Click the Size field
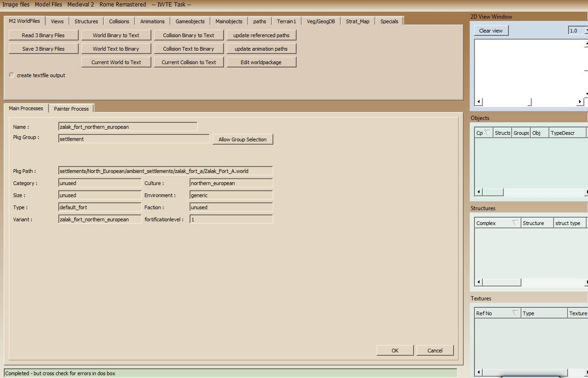This screenshot has width=588, height=378. pyautogui.click(x=100, y=195)
